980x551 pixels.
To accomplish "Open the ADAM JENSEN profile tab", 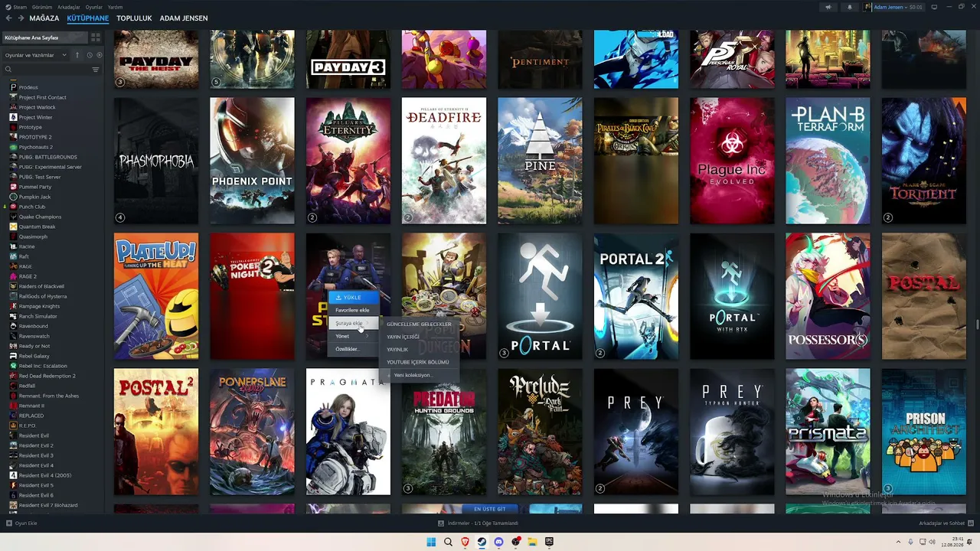I will [184, 18].
